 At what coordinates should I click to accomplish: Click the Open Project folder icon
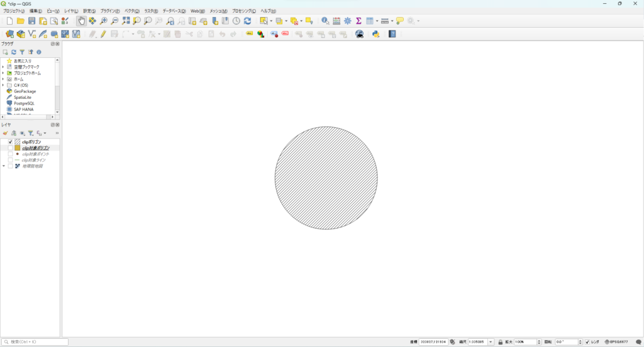pyautogui.click(x=20, y=21)
